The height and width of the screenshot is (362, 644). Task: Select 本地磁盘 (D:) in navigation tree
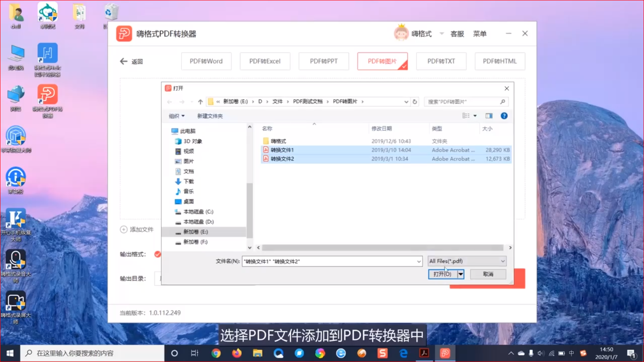194,222
